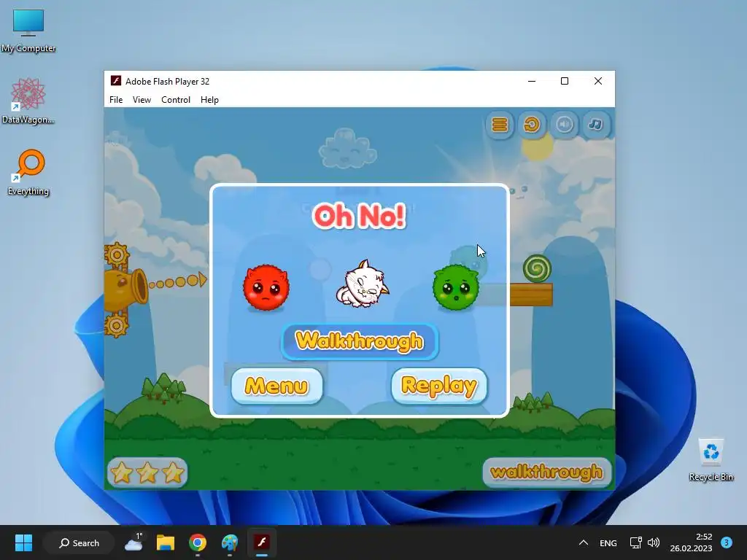Open the notification badge showing 3

pos(727,542)
